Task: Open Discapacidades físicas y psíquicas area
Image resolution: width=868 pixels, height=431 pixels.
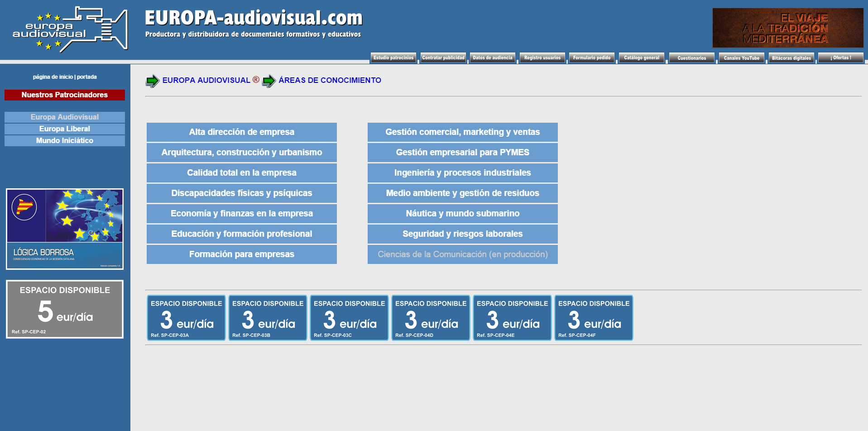Action: [x=242, y=193]
